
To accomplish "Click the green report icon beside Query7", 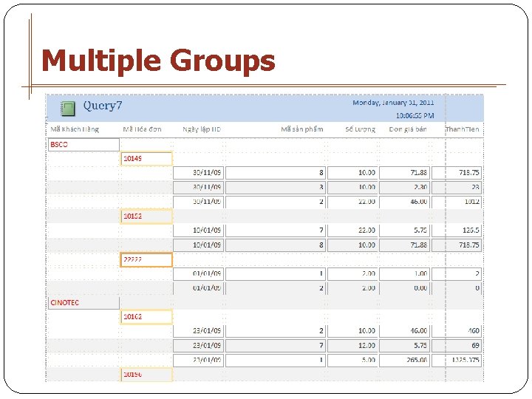I will 68,109.
